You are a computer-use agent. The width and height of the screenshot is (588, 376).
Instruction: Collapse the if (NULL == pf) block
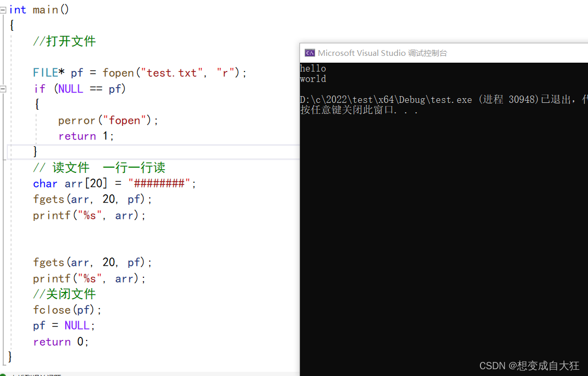(3, 89)
